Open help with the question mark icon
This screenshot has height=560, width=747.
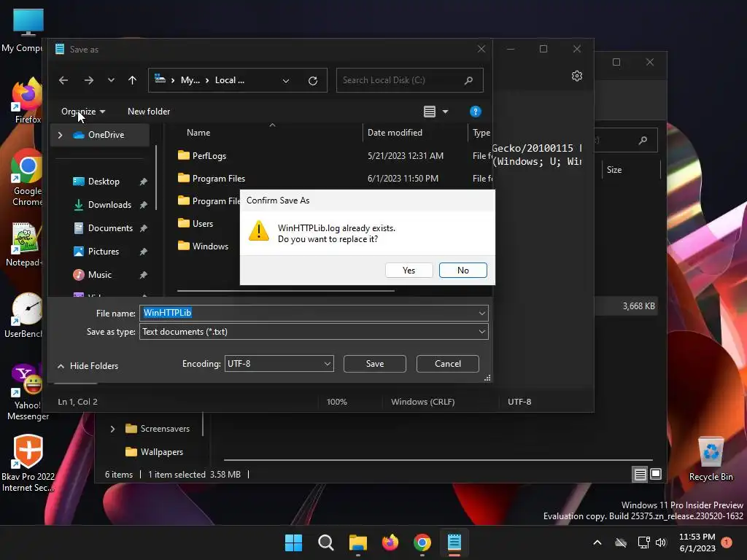[475, 112]
